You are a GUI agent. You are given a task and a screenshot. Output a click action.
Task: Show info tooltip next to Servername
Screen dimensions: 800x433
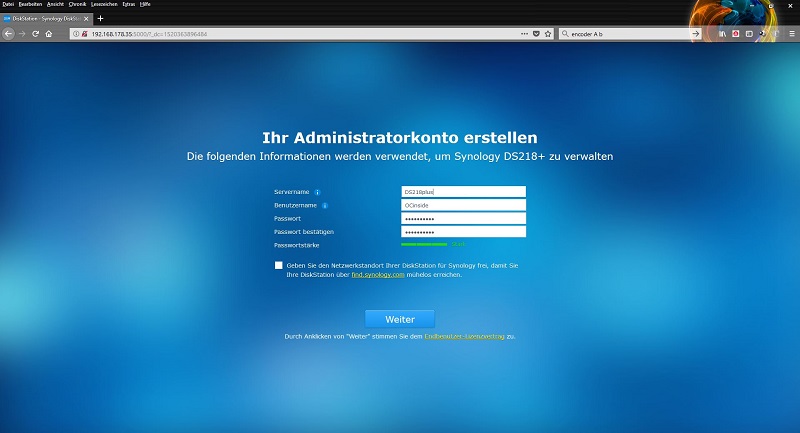click(317, 192)
